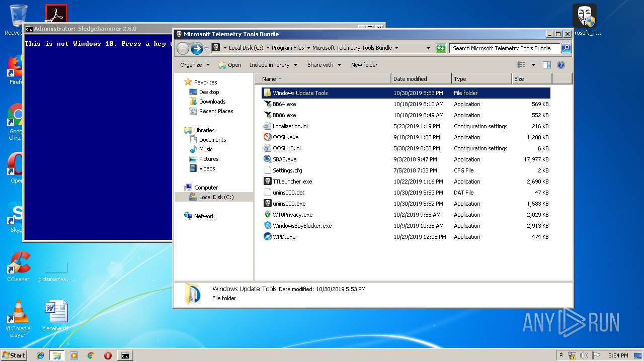The width and height of the screenshot is (644, 362).
Task: Expand the address bar previous locations dropdown
Action: point(428,48)
